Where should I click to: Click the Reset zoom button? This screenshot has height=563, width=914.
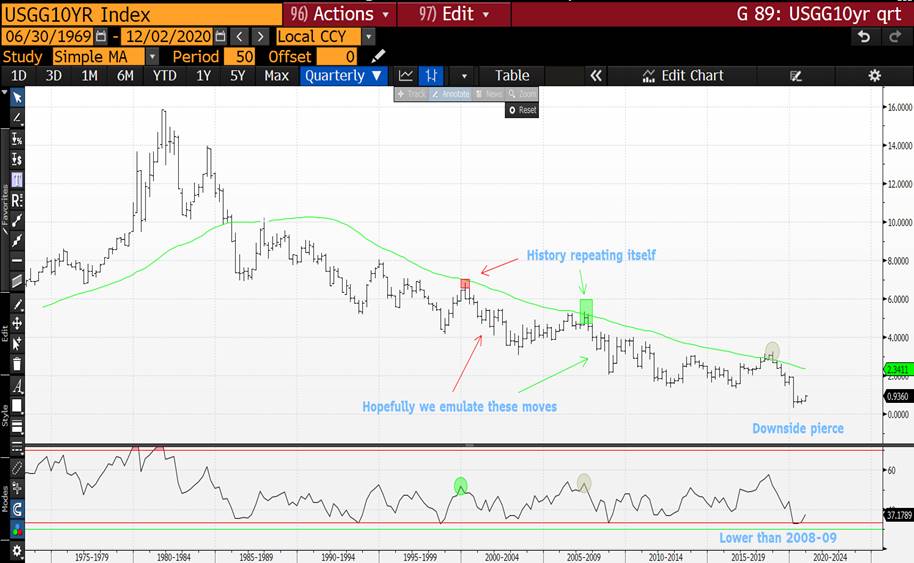pyautogui.click(x=522, y=110)
